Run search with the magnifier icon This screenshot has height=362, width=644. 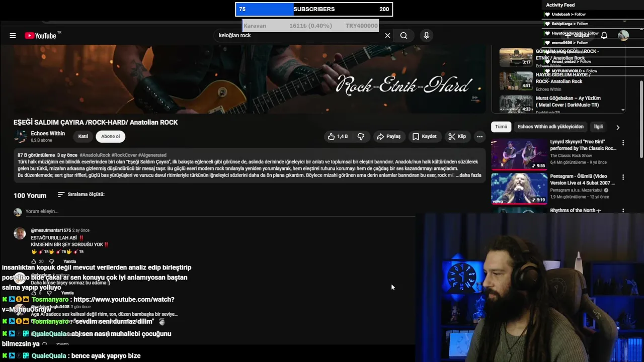click(404, 36)
